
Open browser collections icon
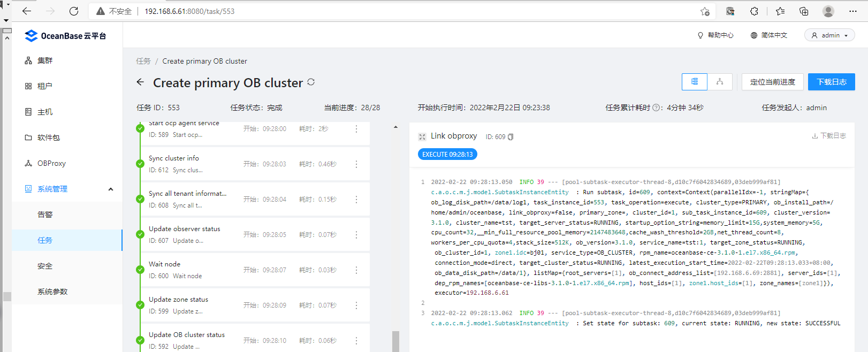(x=804, y=11)
